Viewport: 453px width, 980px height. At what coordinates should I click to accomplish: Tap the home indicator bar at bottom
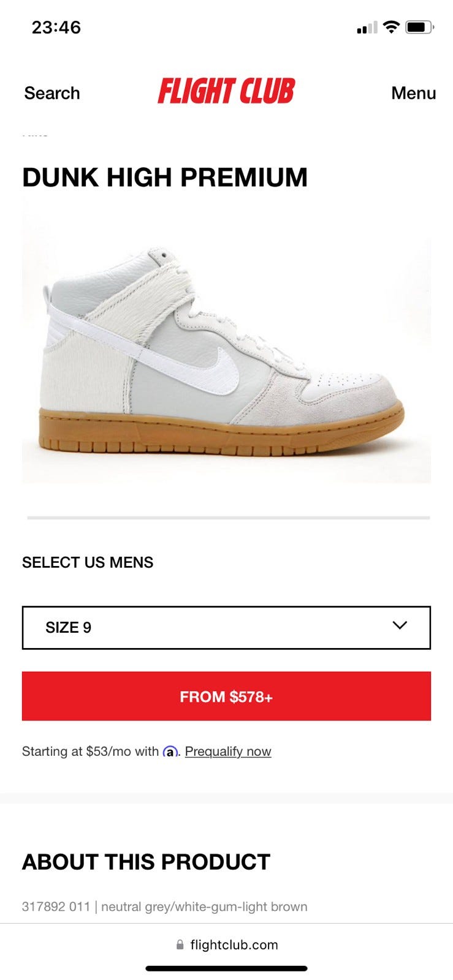[x=226, y=968]
